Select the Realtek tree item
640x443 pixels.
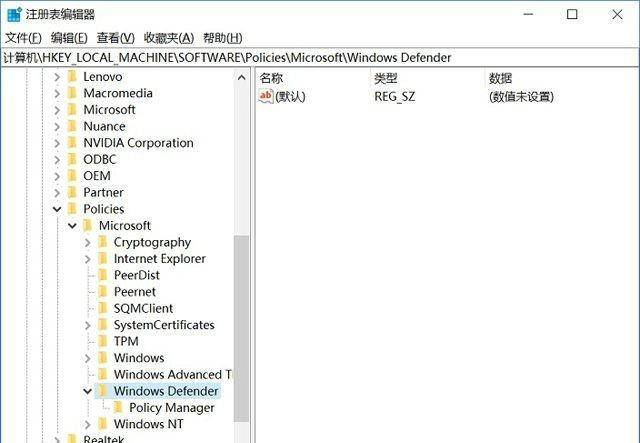104,439
